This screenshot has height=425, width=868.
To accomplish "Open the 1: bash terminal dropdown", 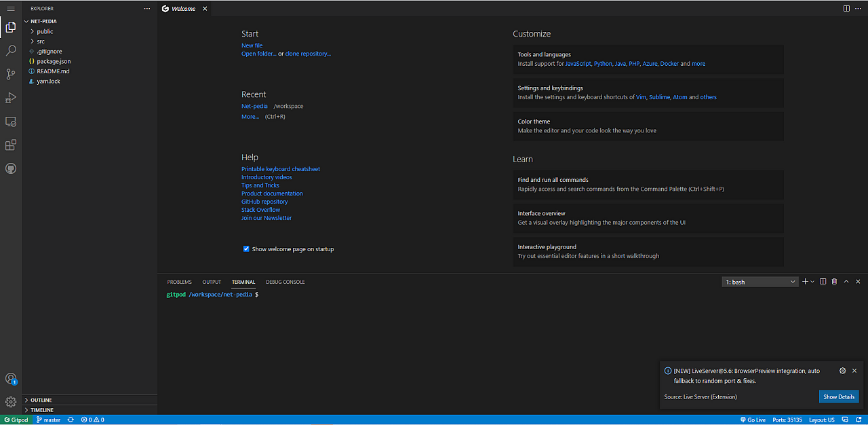I will point(760,282).
